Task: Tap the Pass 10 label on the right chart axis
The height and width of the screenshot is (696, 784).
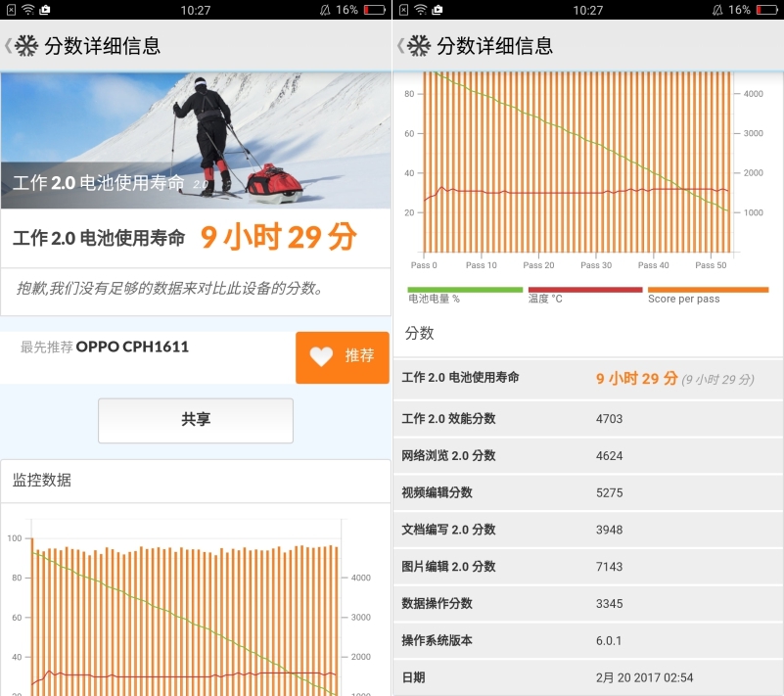Action: (x=481, y=265)
